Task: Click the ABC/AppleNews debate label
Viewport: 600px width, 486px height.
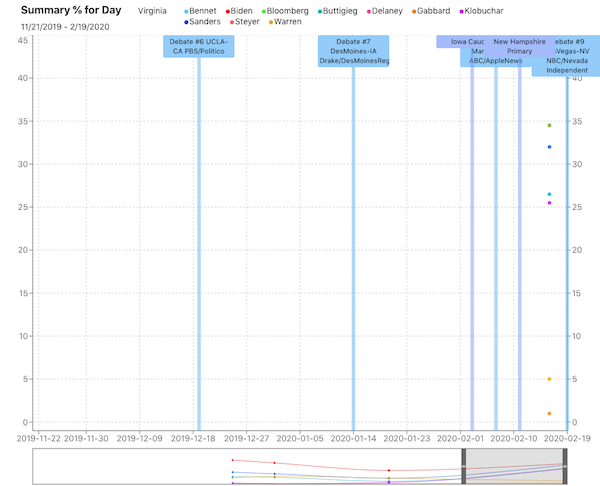Action: coord(496,61)
